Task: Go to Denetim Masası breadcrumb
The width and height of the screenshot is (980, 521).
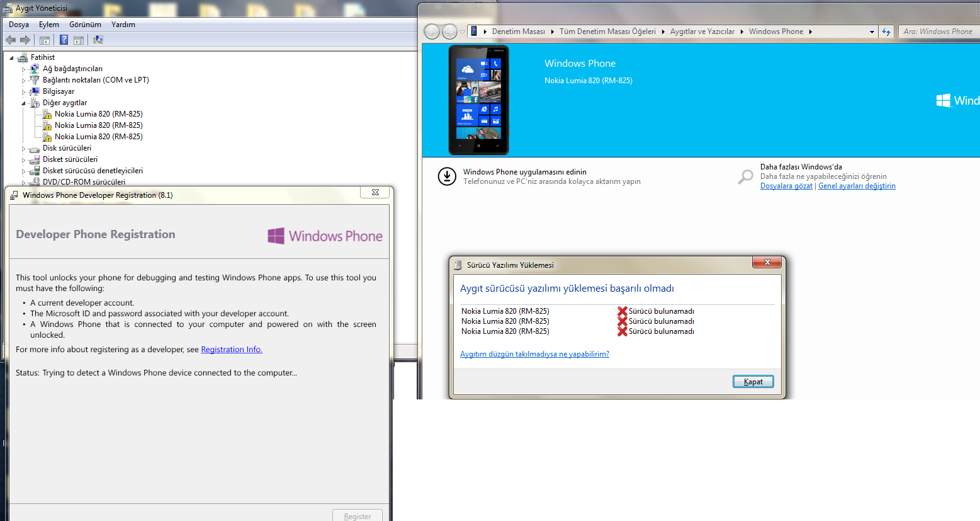Action: pos(519,31)
